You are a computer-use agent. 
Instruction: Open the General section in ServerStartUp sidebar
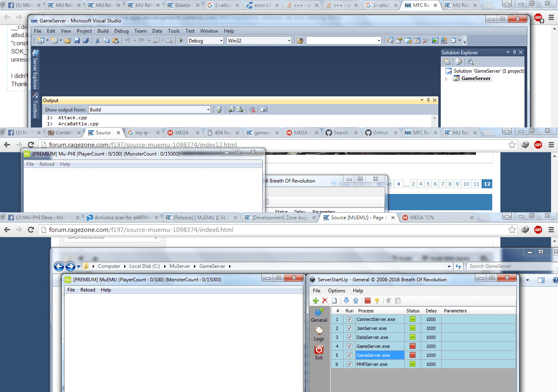[x=319, y=315]
